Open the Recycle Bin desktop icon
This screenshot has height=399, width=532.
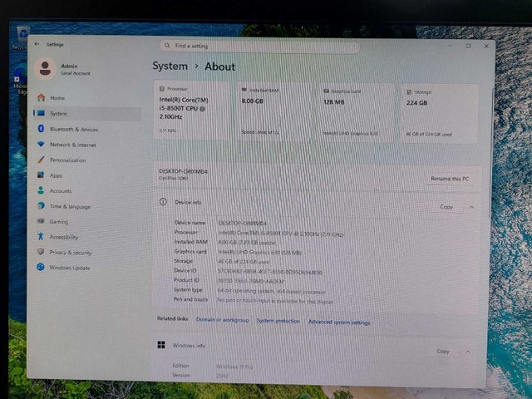click(x=20, y=38)
